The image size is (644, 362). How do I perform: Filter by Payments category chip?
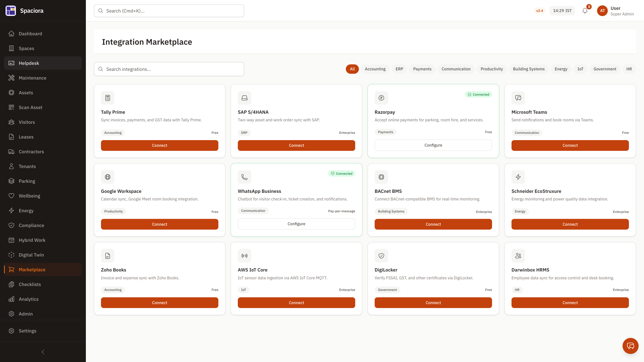tap(422, 69)
